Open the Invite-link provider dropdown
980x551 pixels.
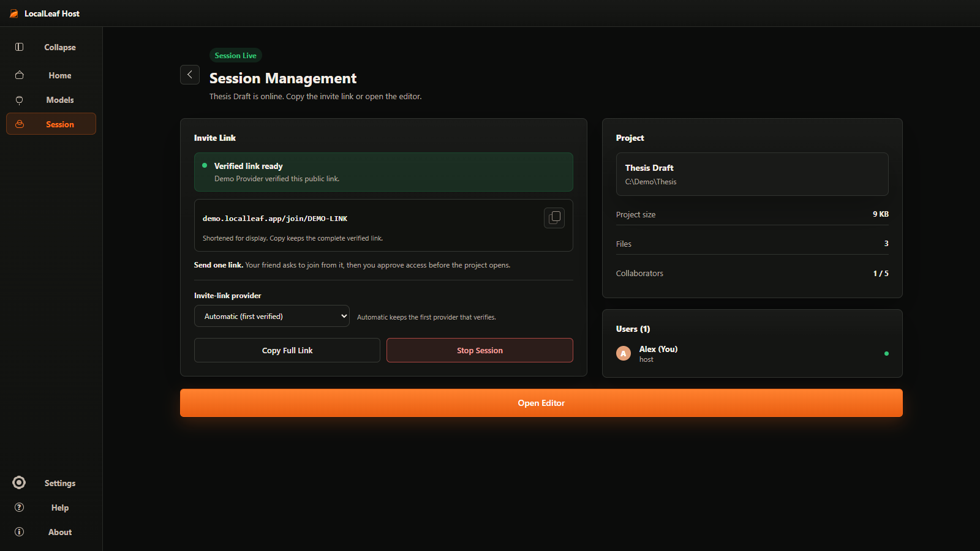272,317
